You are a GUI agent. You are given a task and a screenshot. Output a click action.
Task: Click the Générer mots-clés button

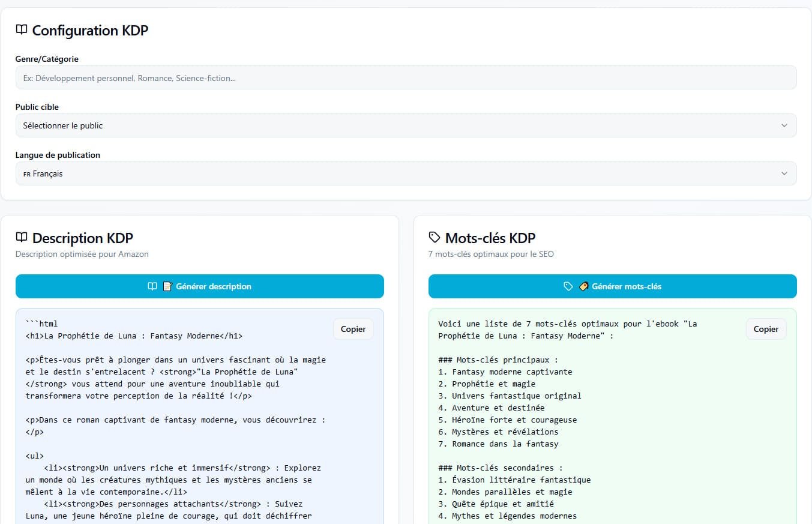coord(612,286)
